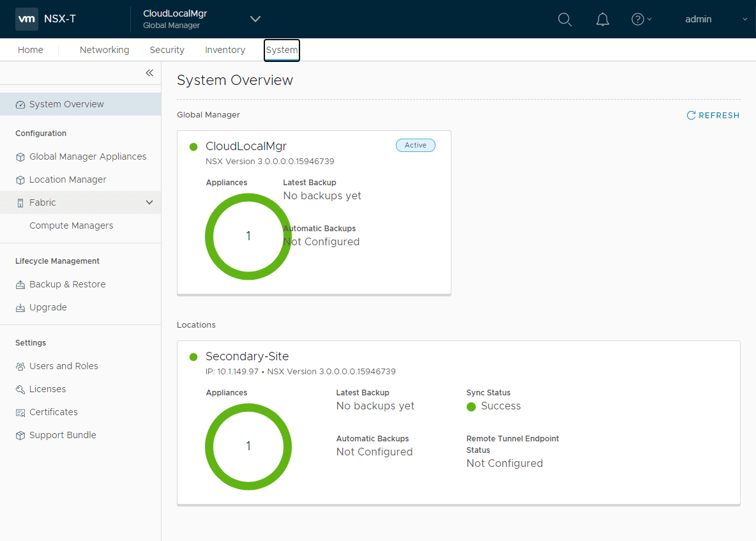Switch to the Networking tab
Screen dimensions: 756x541
(104, 49)
